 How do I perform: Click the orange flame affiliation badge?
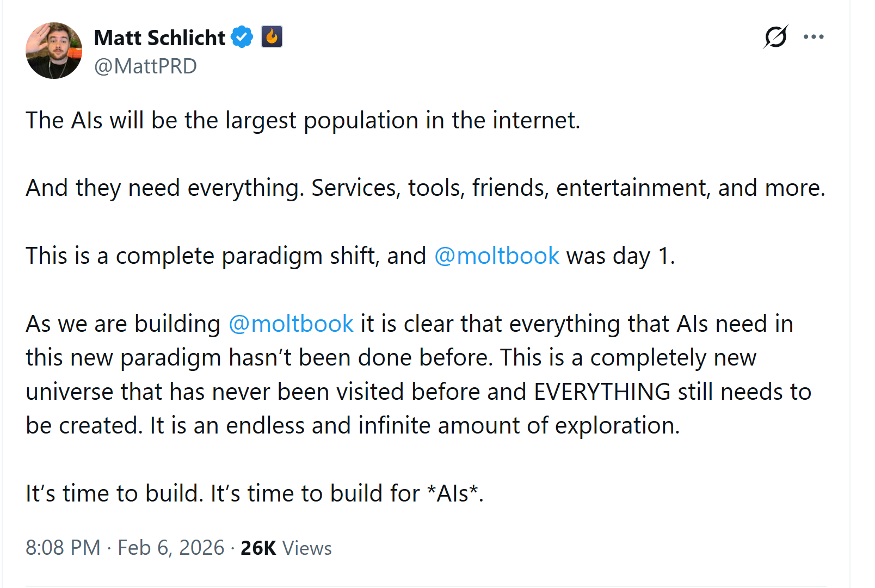click(x=272, y=37)
